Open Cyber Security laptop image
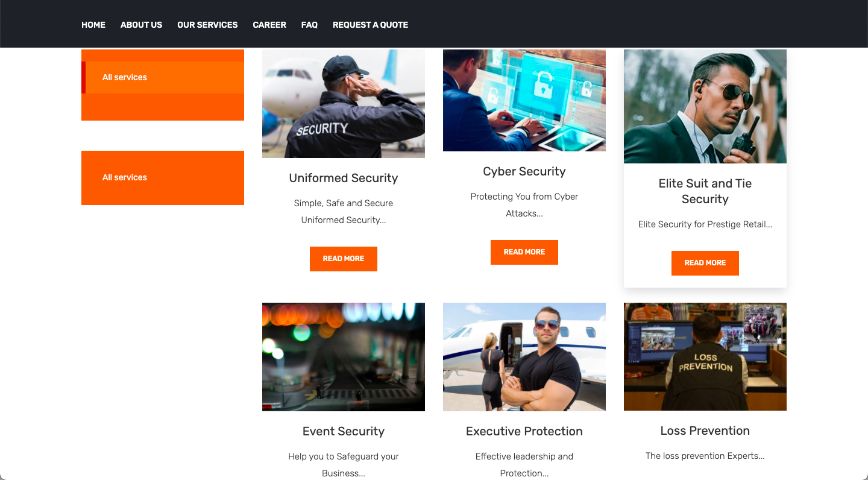 click(x=524, y=100)
